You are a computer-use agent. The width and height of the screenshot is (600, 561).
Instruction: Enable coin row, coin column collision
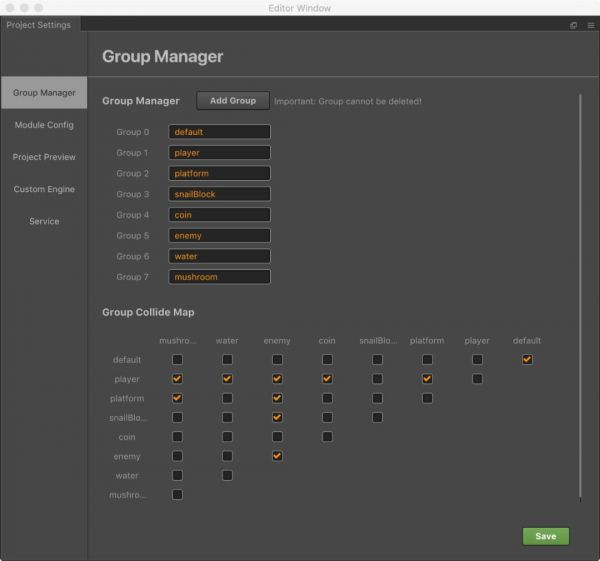coord(327,437)
